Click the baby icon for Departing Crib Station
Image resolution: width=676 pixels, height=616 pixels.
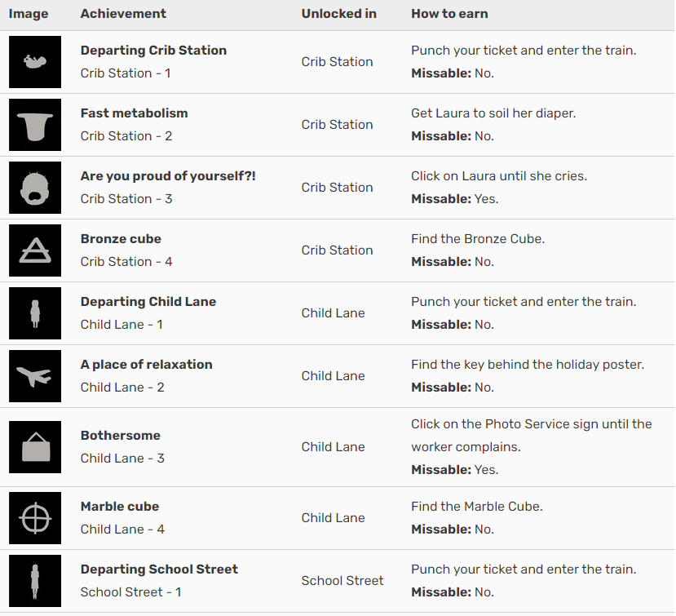35,62
